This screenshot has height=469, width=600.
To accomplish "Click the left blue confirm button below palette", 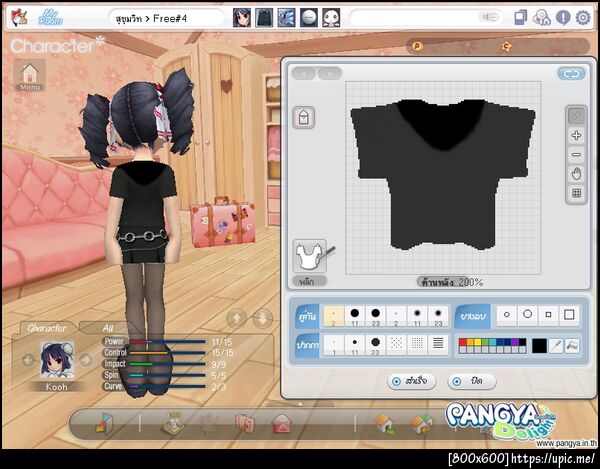I will point(411,381).
